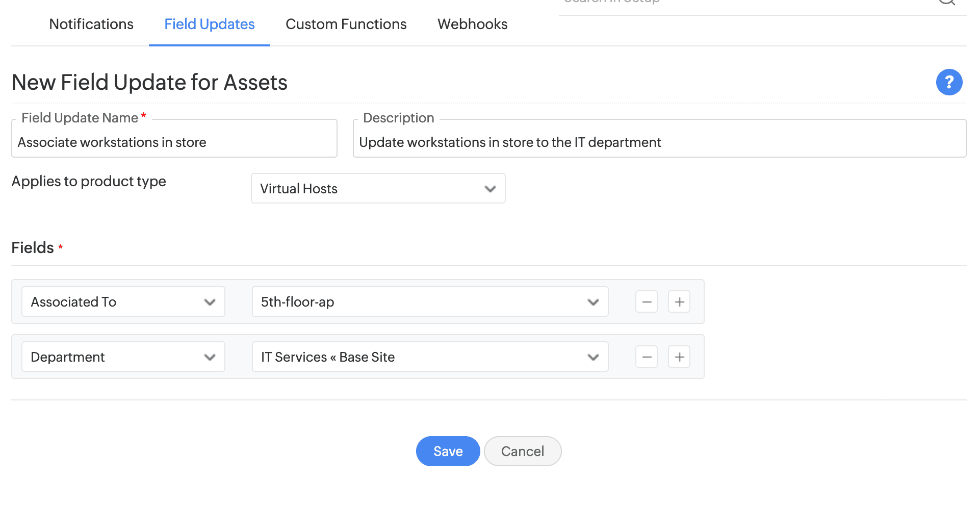This screenshot has width=980, height=505.
Task: Focus the Field Update Name input
Action: click(x=174, y=142)
